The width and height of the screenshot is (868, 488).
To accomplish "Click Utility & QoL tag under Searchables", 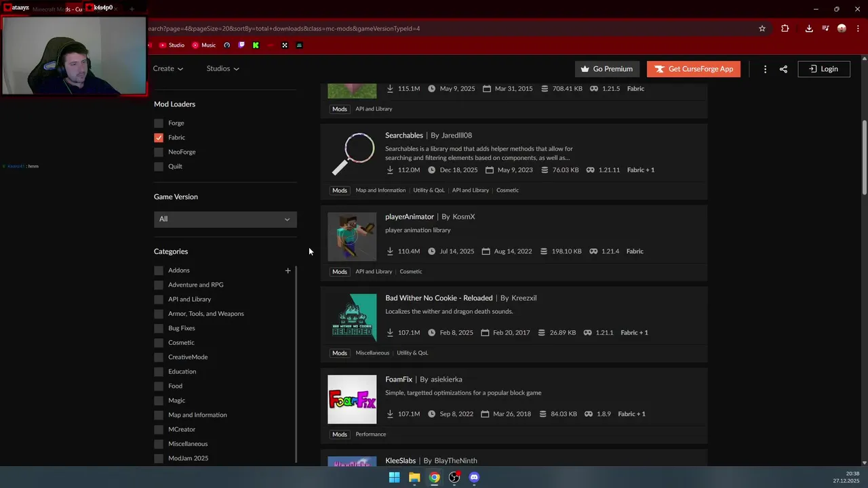I will pyautogui.click(x=429, y=190).
